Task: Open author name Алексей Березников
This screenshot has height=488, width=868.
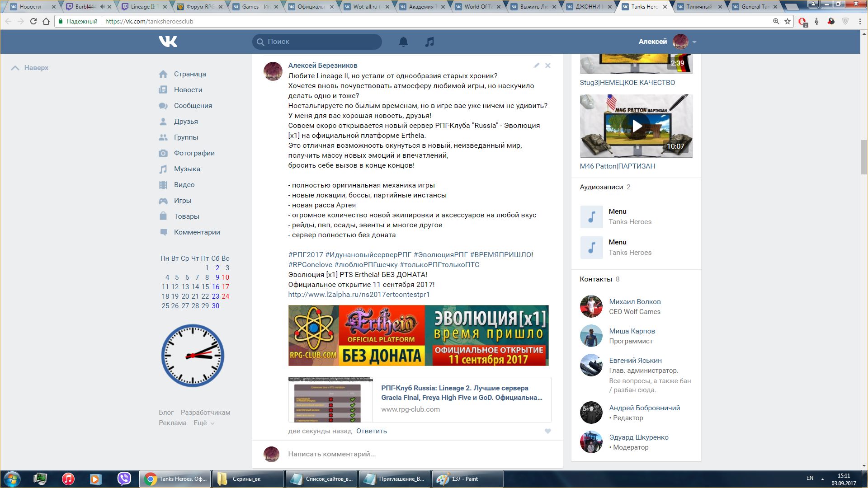Action: click(x=323, y=66)
